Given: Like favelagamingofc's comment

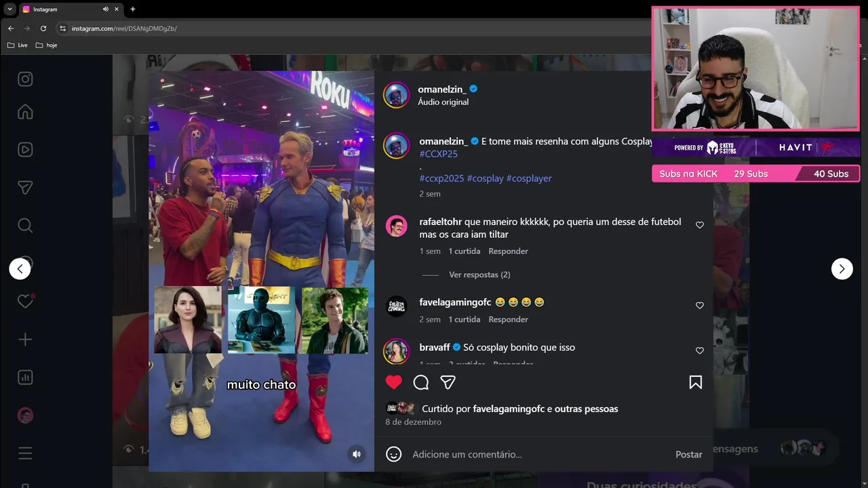Looking at the screenshot, I should click(700, 306).
